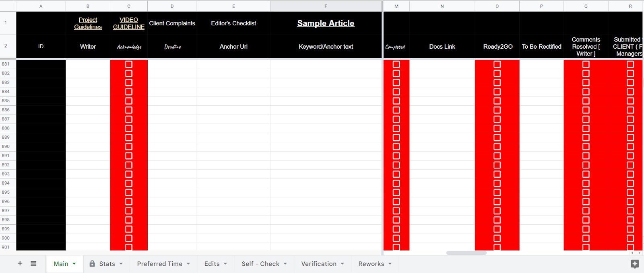Open the Rework tab dropdown arrow
This screenshot has height=273, width=644.
tap(390, 264)
